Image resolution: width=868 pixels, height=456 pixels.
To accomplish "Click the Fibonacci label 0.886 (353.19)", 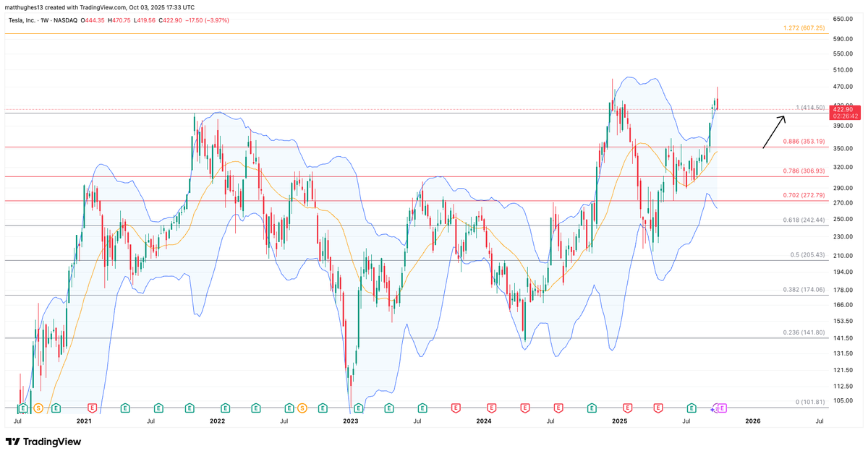I will point(804,142).
